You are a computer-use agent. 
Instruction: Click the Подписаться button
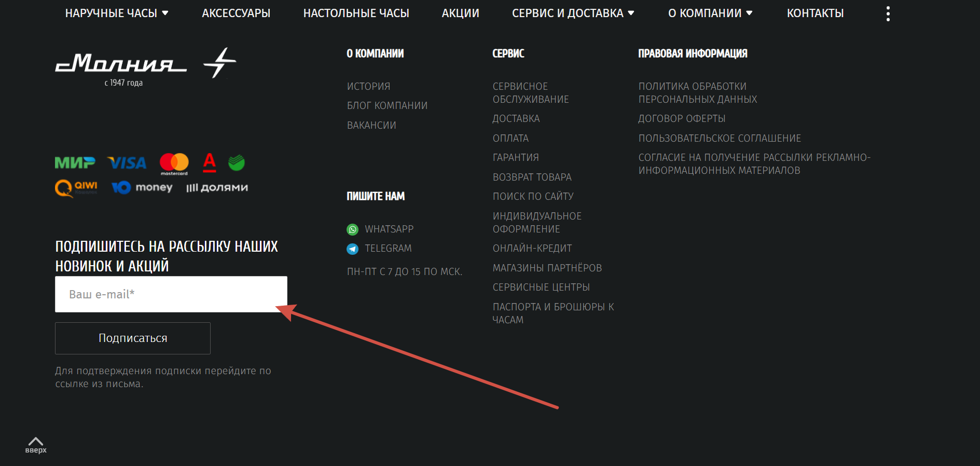pos(133,338)
